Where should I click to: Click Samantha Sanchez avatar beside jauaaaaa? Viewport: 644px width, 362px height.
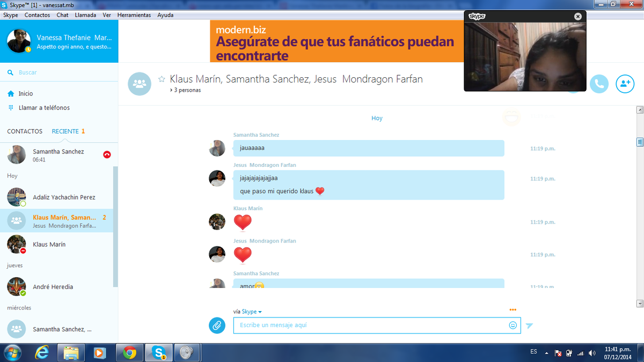217,149
